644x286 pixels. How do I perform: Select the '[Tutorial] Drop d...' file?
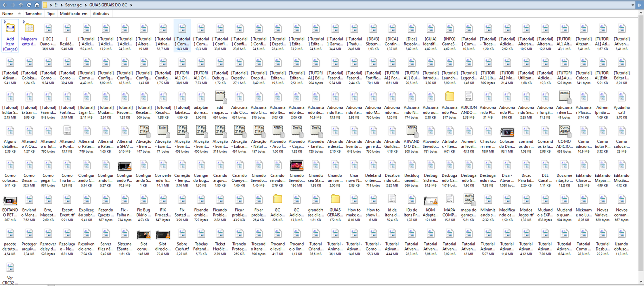(259, 69)
